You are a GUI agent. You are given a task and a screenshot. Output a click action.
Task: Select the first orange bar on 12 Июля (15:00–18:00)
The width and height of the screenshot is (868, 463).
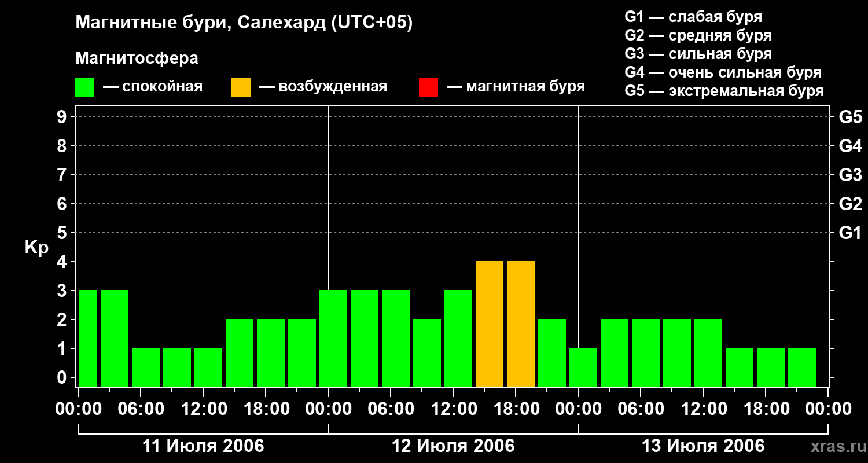point(490,324)
